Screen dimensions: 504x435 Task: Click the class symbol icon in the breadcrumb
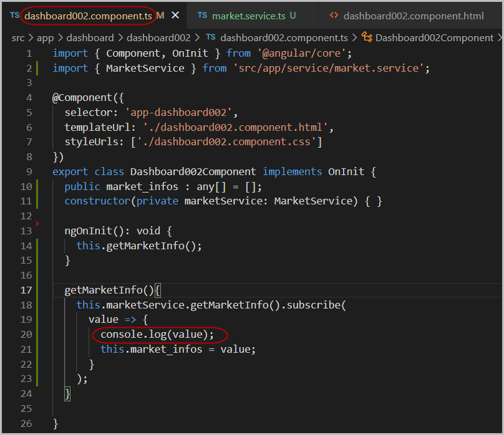(x=367, y=38)
